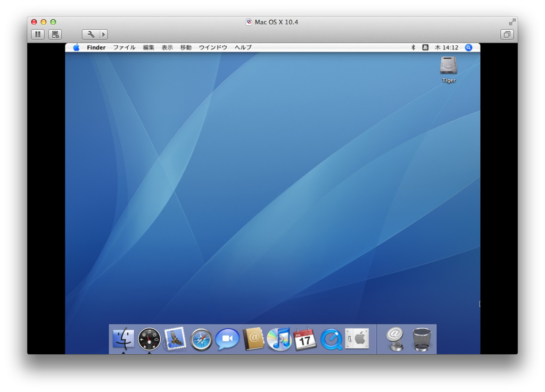Launch iTunes from the Dock
545x392 pixels.
tap(279, 339)
